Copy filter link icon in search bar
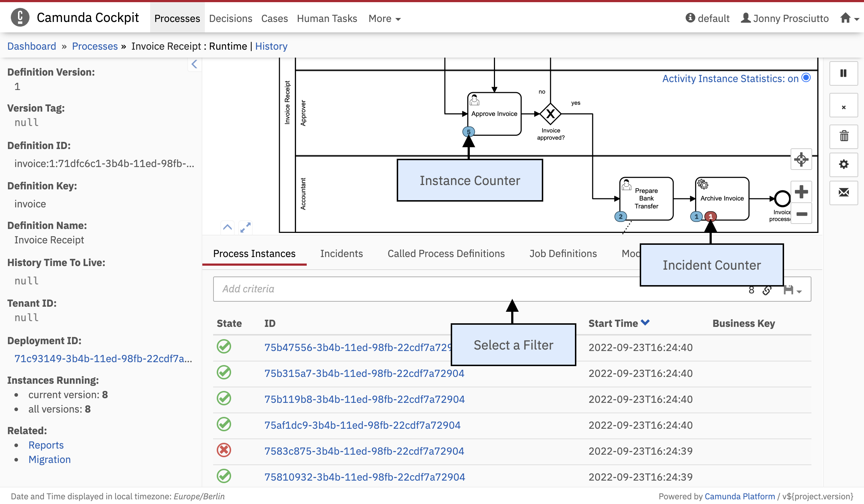Viewport: 864px width, 504px height. (767, 290)
